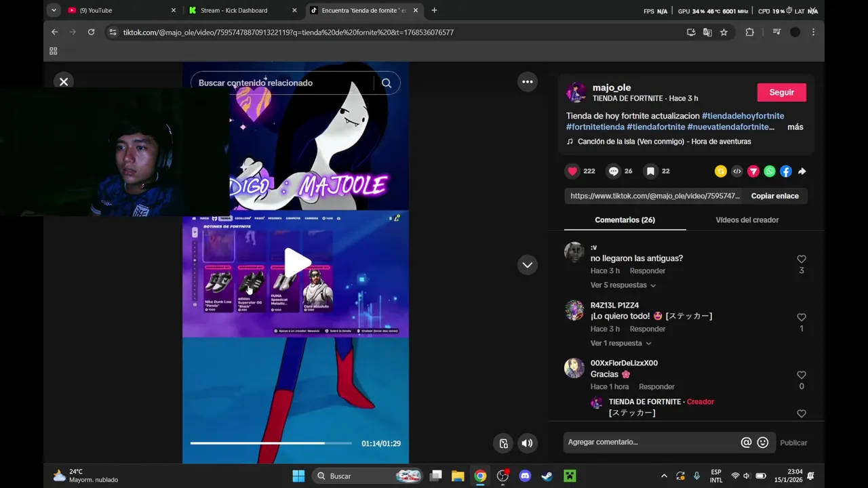Viewport: 868px width, 488px height.
Task: Open the song 'Canción de la isla' link
Action: [664, 142]
